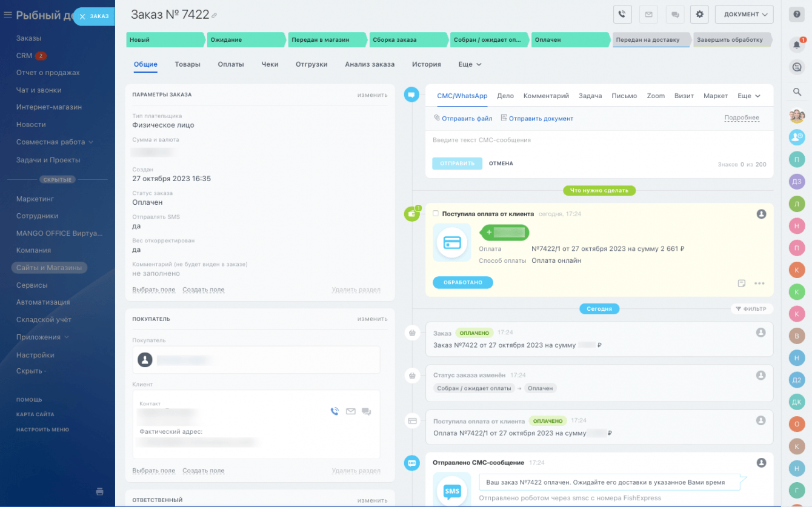The width and height of the screenshot is (812, 507).
Task: Collapse the СКРЫТЫЕ sidebar section
Action: (x=58, y=180)
